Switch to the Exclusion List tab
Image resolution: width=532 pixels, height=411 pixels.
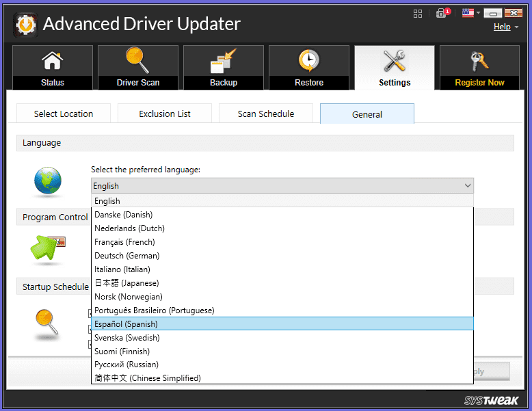point(165,114)
